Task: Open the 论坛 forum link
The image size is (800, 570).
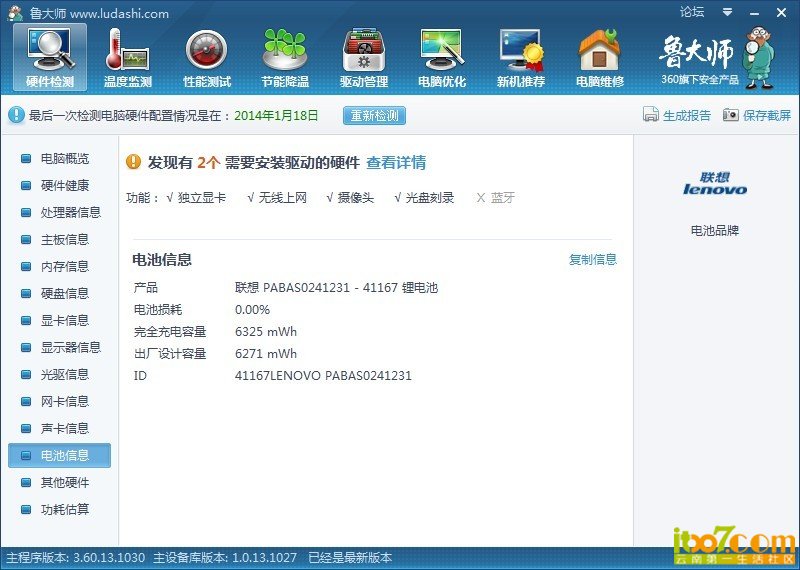Action: [x=692, y=12]
